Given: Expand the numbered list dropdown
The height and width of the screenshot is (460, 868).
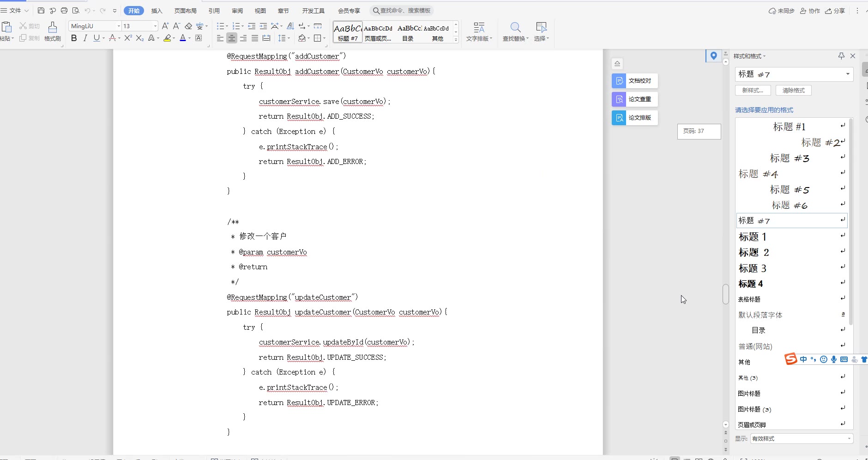Looking at the screenshot, I should coord(242,26).
